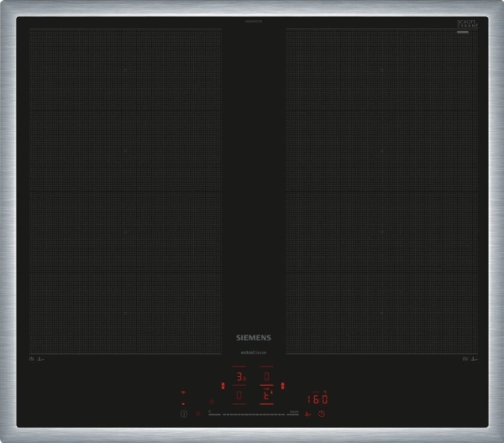Screen dimensions: 504x443
Task: Tap the right flex zone IN symbol
Action: tap(469, 359)
